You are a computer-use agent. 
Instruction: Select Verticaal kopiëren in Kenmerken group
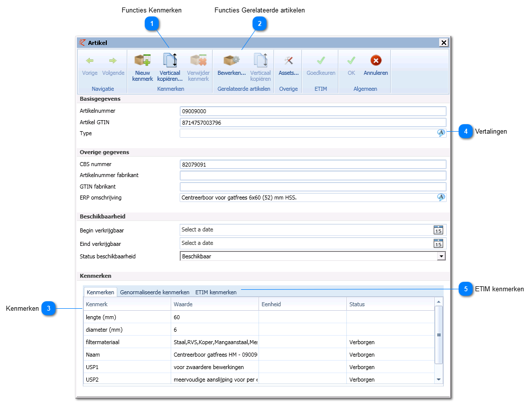(170, 67)
